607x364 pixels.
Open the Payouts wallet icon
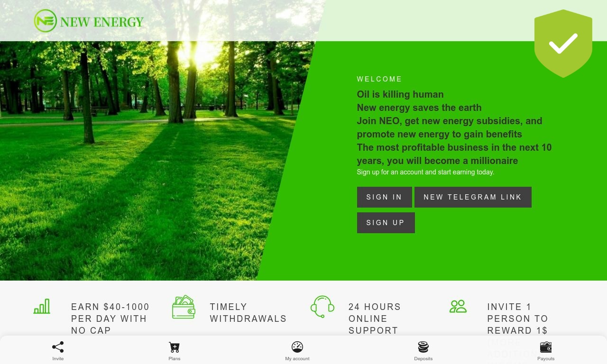pyautogui.click(x=546, y=347)
